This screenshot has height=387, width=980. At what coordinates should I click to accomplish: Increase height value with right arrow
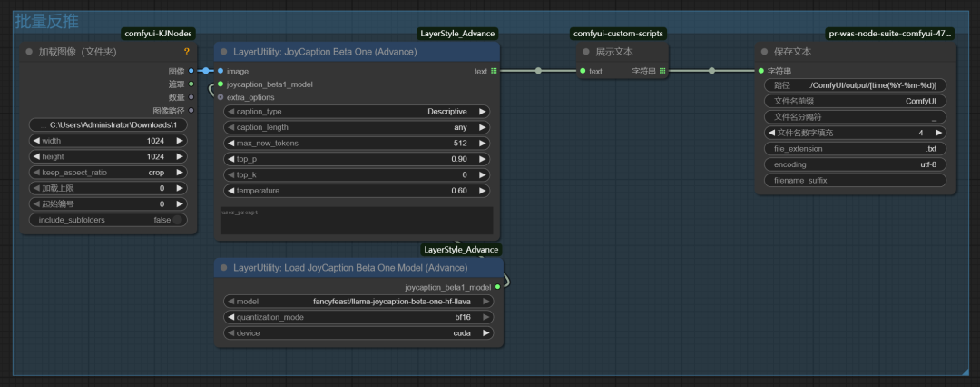180,156
